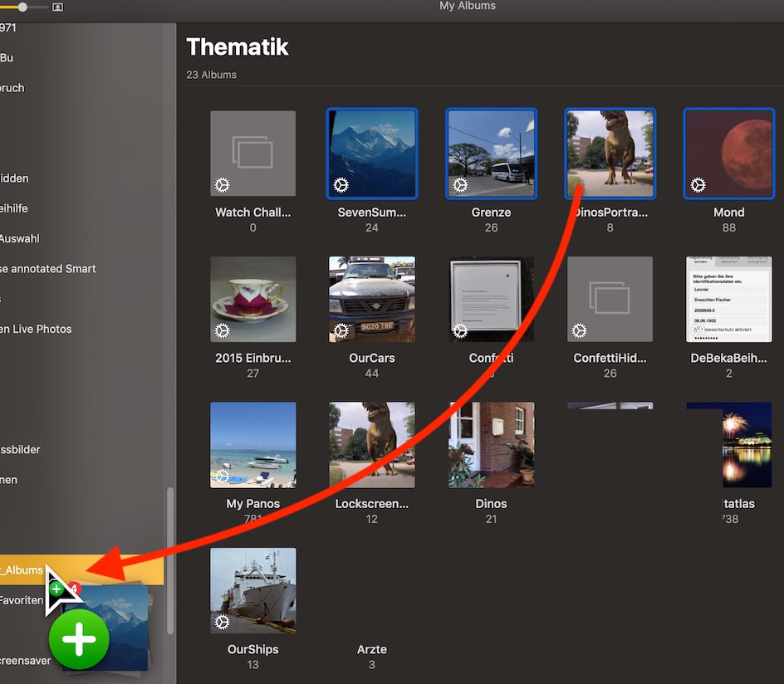Open the DeBekaBeih album thumbnail
Screen dimensions: 784x684
728,299
